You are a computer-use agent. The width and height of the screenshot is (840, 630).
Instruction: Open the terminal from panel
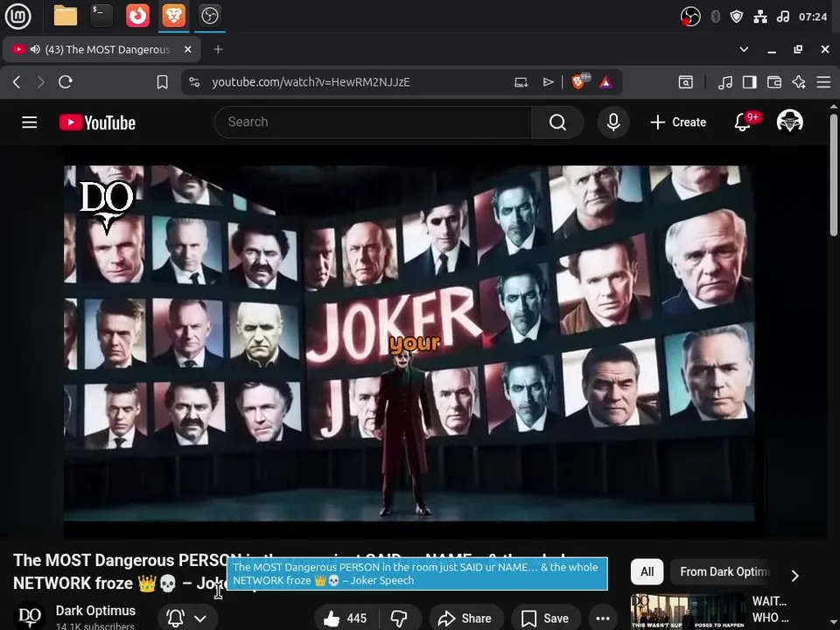(101, 16)
